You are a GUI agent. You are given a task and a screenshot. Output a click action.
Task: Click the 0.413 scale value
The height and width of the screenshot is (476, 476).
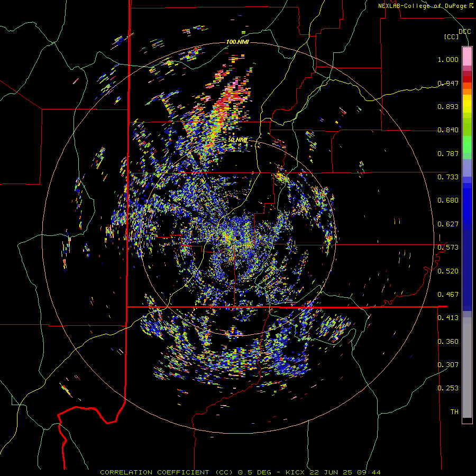[x=448, y=318]
